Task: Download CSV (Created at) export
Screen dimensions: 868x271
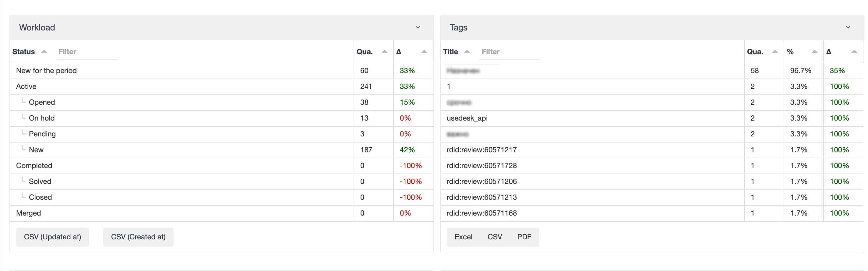Action: coord(138,237)
